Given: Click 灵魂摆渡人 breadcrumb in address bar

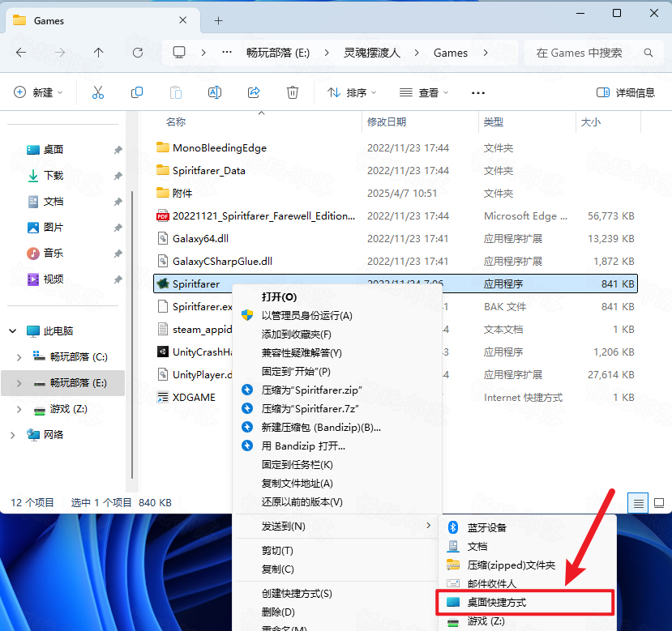Looking at the screenshot, I should tap(372, 53).
